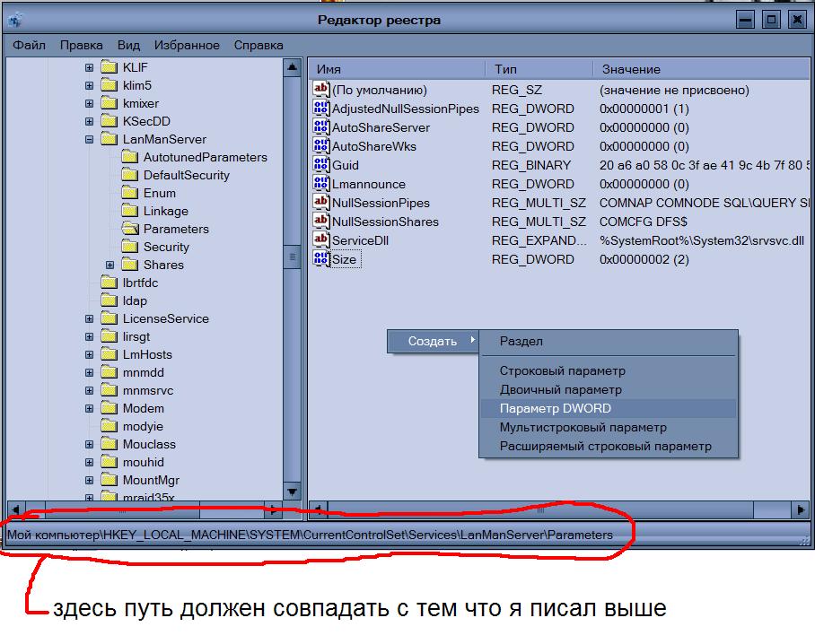Expand the Modem key node
The height and width of the screenshot is (644, 815).
(x=89, y=408)
